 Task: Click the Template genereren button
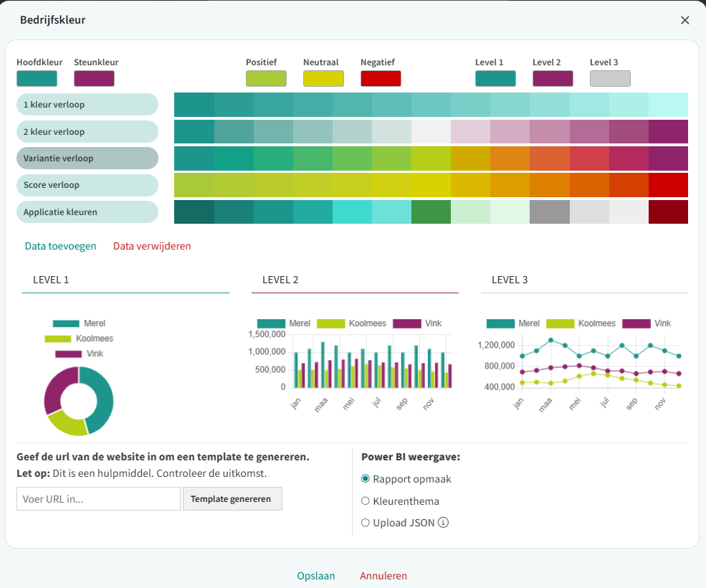pos(232,499)
